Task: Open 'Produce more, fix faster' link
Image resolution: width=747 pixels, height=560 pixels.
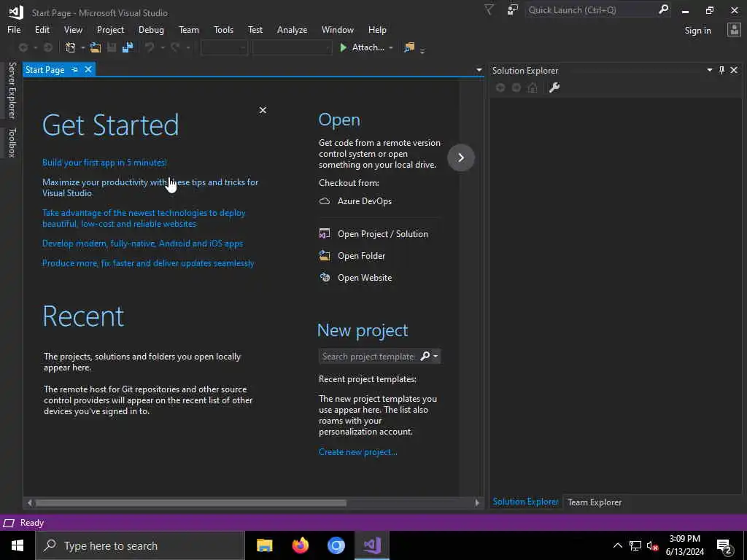Action: tap(148, 263)
